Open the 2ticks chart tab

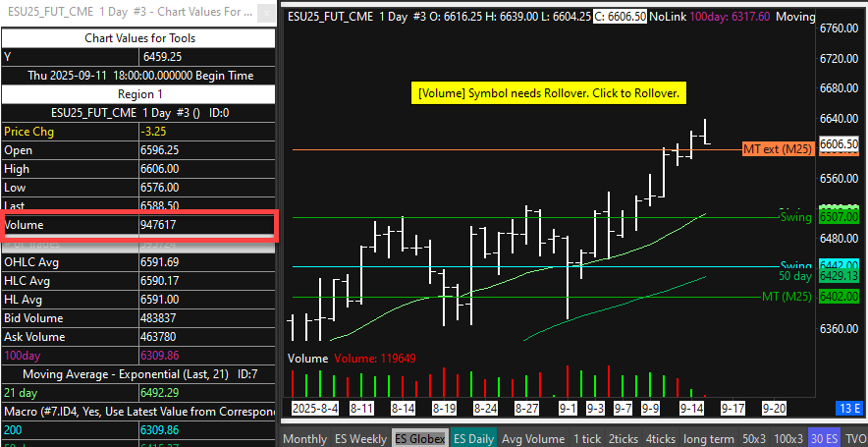624,439
